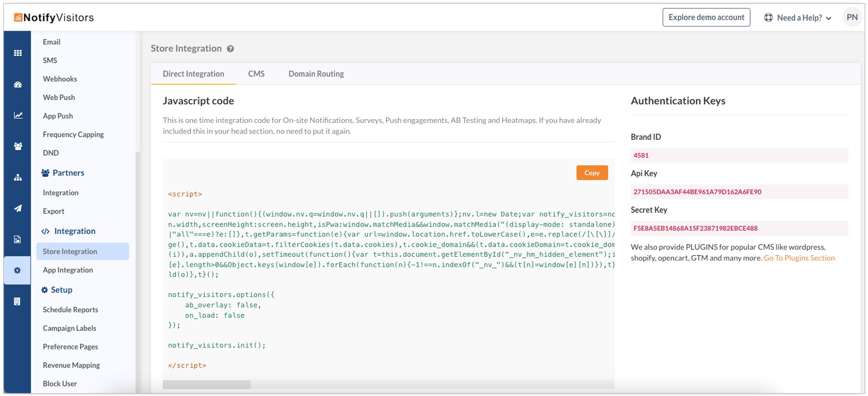Open the building icon in left rail
This screenshot has height=396, width=868.
(x=17, y=301)
